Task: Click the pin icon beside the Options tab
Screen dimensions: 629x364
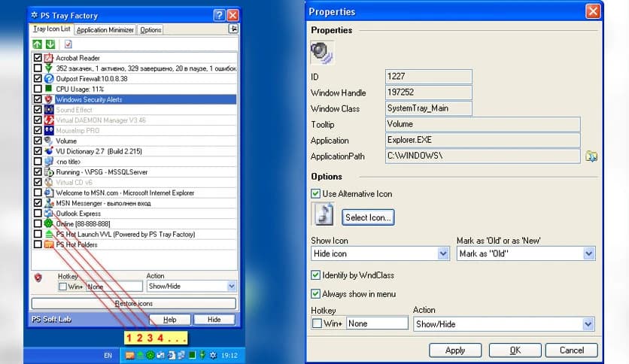Action: click(233, 29)
